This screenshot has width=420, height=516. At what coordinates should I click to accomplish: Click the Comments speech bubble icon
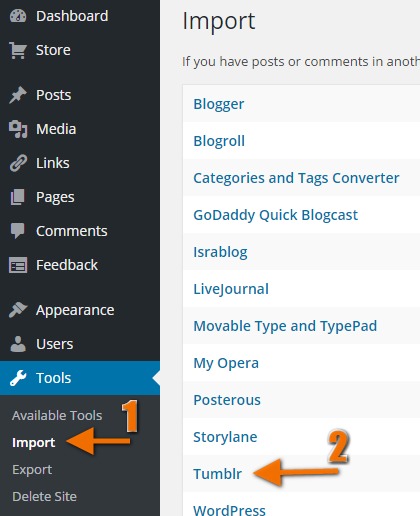[17, 231]
